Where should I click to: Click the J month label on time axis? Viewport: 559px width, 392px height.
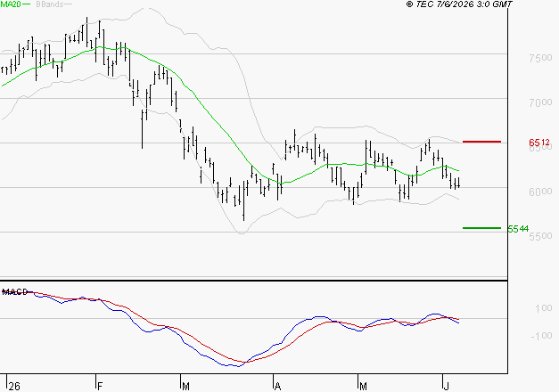[x=446, y=387]
